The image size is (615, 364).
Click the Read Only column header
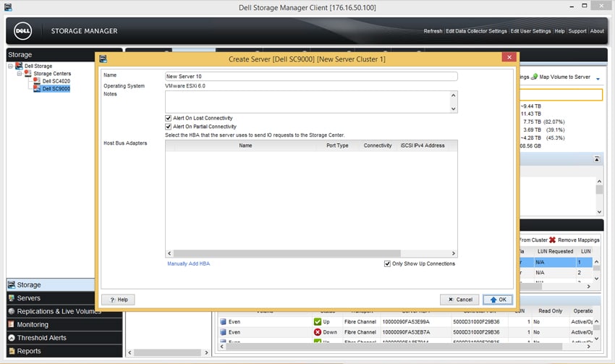(x=550, y=310)
